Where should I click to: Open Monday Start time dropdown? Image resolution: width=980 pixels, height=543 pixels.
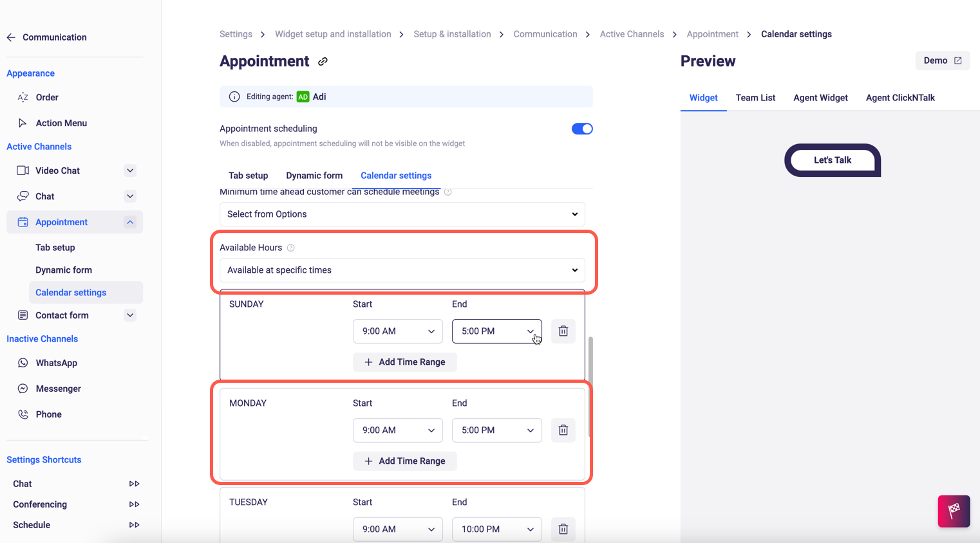[x=398, y=430]
